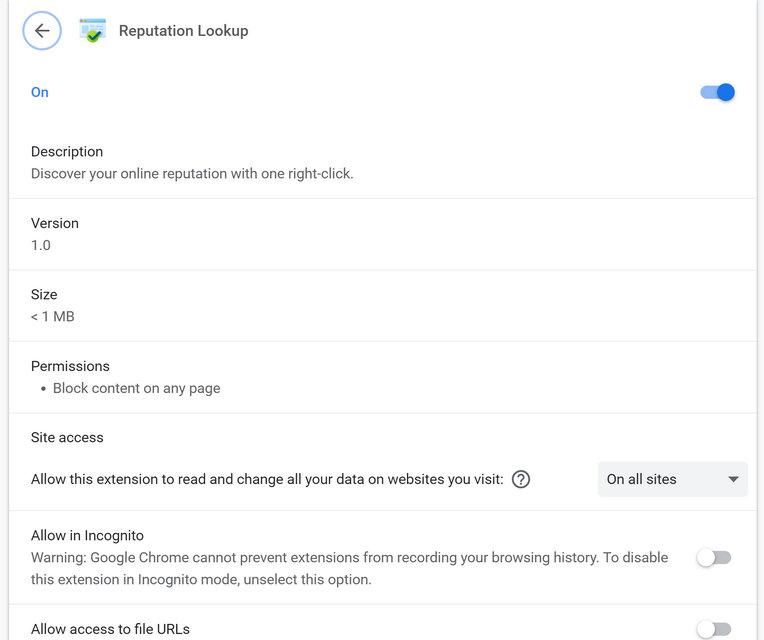Click the "Site access" heading
The height and width of the screenshot is (640, 764).
(67, 437)
